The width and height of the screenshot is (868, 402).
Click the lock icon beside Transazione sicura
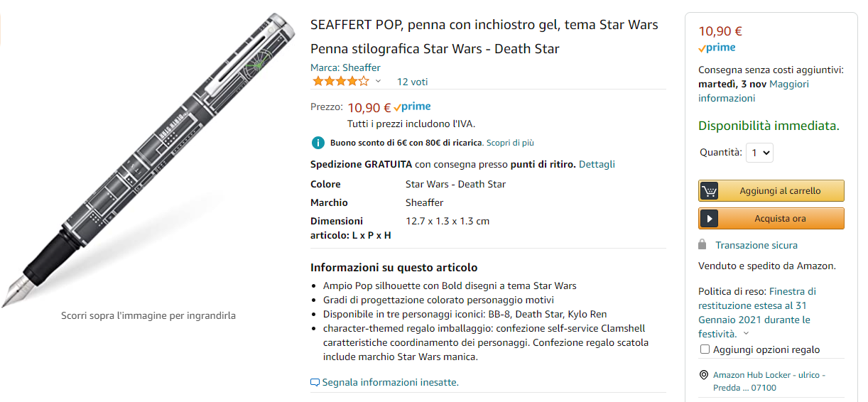(702, 244)
